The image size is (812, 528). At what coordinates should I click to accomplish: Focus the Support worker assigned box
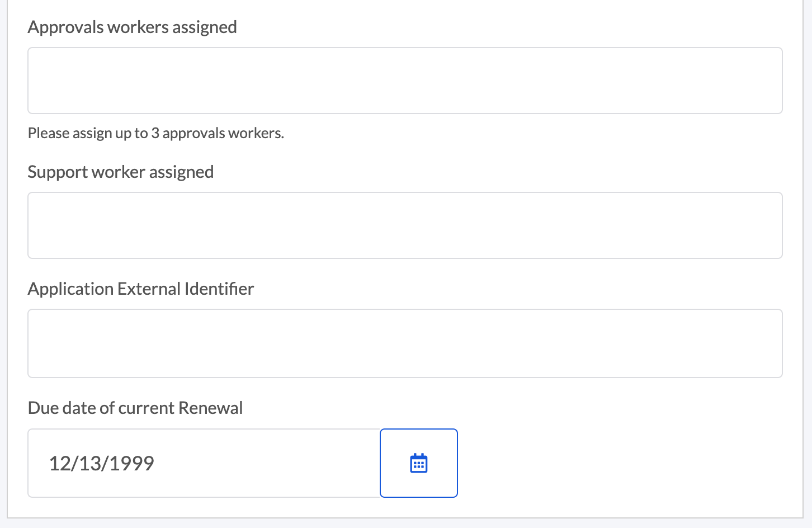(x=405, y=225)
